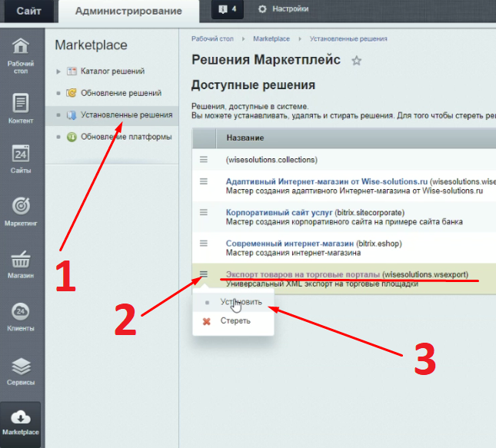
Task: Open Экспорт товаров на торговые порталы link
Action: pyautogui.click(x=303, y=274)
